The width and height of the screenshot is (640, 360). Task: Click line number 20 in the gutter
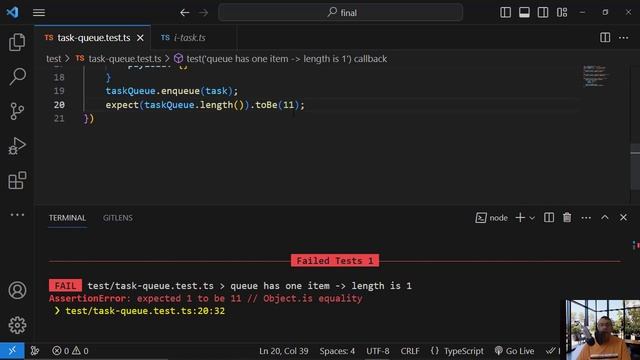tap(59, 105)
